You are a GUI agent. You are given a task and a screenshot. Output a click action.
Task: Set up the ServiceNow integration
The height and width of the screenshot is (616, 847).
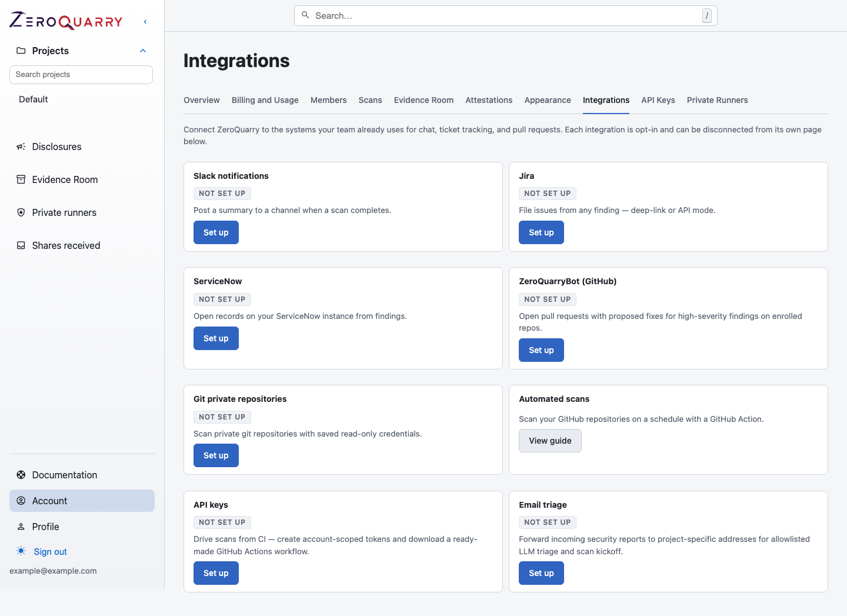tap(216, 338)
